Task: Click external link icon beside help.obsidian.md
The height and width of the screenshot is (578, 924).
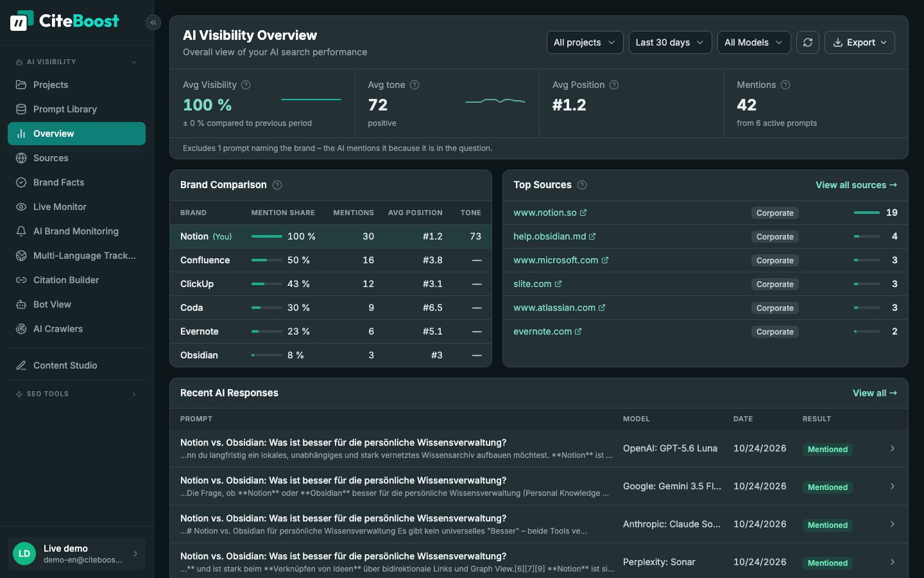Action: 592,236
